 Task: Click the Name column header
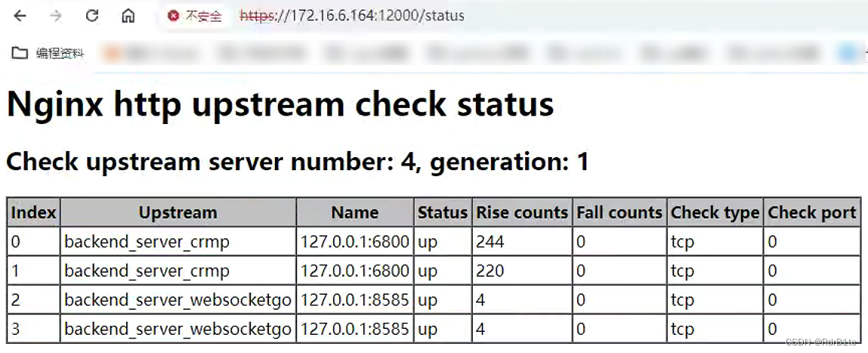pyautogui.click(x=355, y=212)
